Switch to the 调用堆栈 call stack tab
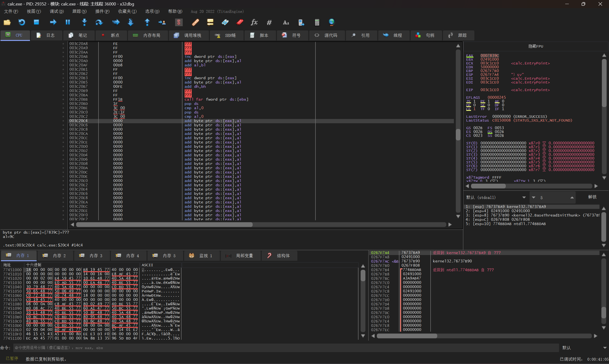Screen dimensions: 609x364 click(x=189, y=35)
